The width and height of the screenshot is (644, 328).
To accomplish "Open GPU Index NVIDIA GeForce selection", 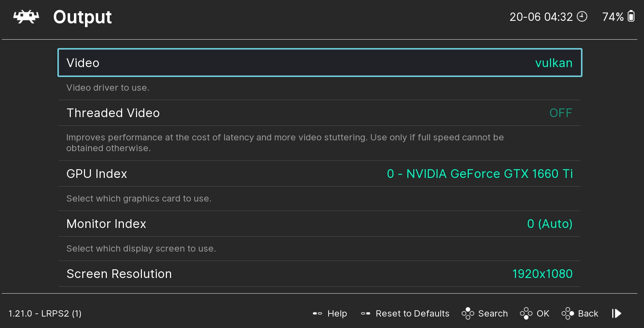I will 480,174.
